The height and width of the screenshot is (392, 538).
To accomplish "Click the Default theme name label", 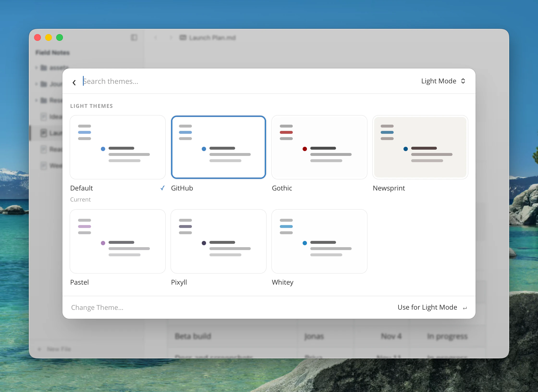I will [81, 188].
